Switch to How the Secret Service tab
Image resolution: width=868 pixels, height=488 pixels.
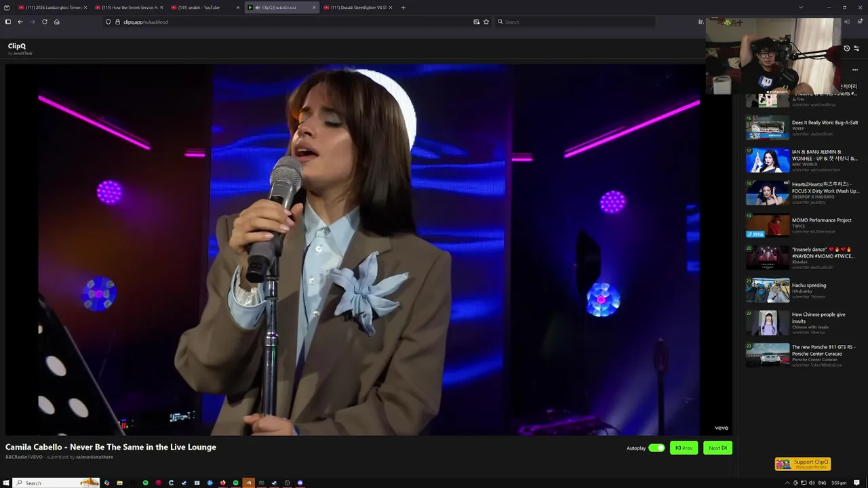point(129,7)
